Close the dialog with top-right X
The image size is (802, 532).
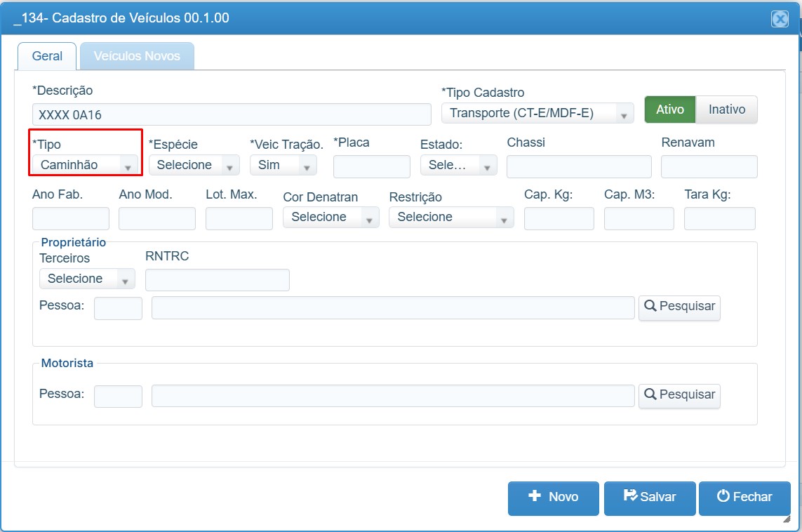click(x=780, y=19)
